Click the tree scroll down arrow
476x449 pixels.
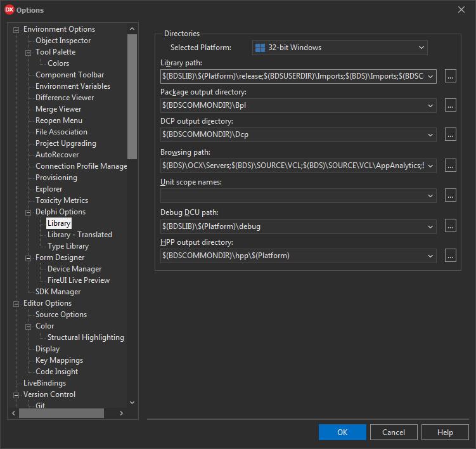tap(132, 403)
